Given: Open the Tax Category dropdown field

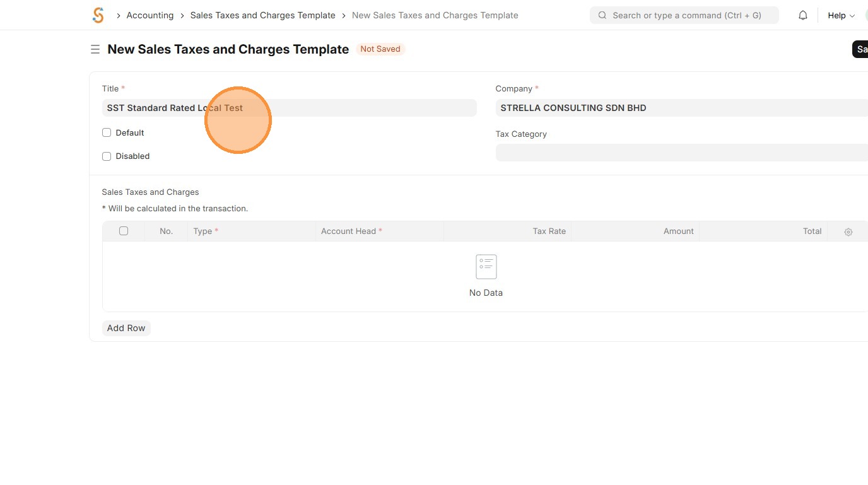Looking at the screenshot, I should pyautogui.click(x=681, y=153).
